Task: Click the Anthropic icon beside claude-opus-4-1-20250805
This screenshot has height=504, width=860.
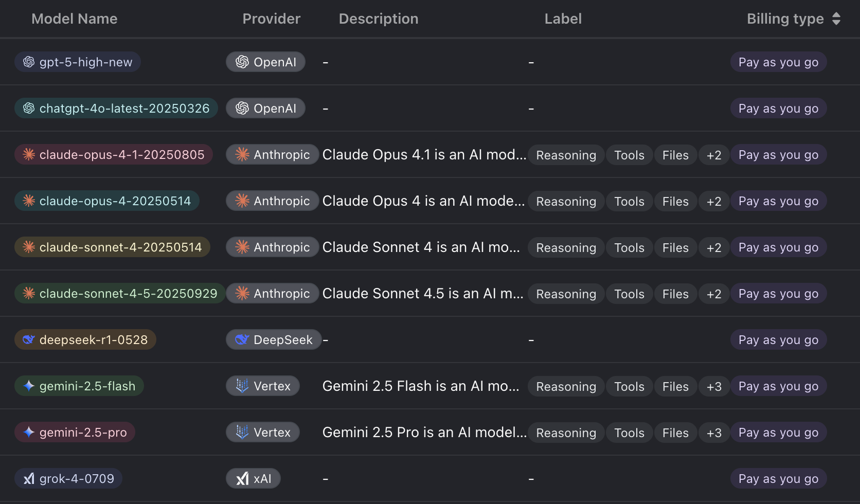Action: [x=29, y=155]
